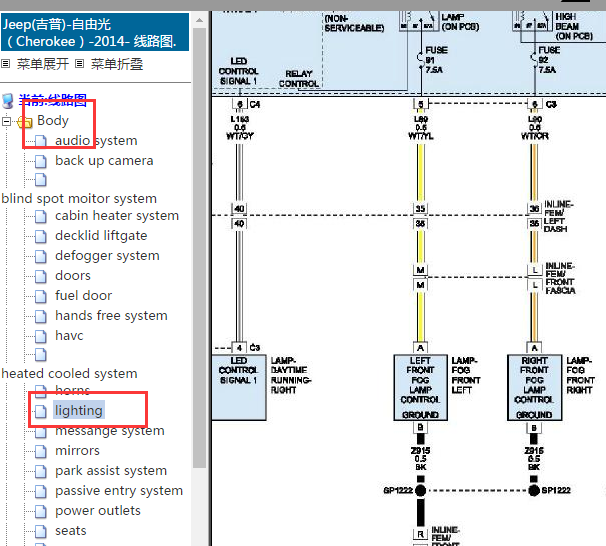Open the back up camera diagram
The image size is (606, 546).
point(104,161)
